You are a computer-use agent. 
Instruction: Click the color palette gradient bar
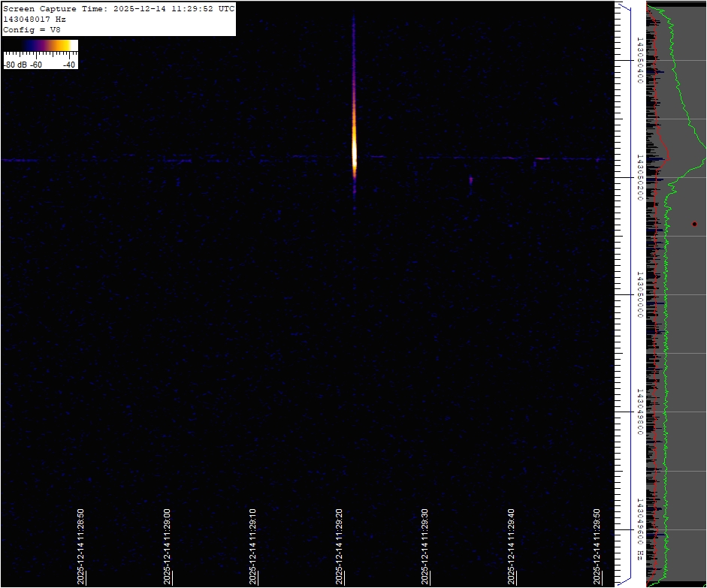[x=41, y=47]
